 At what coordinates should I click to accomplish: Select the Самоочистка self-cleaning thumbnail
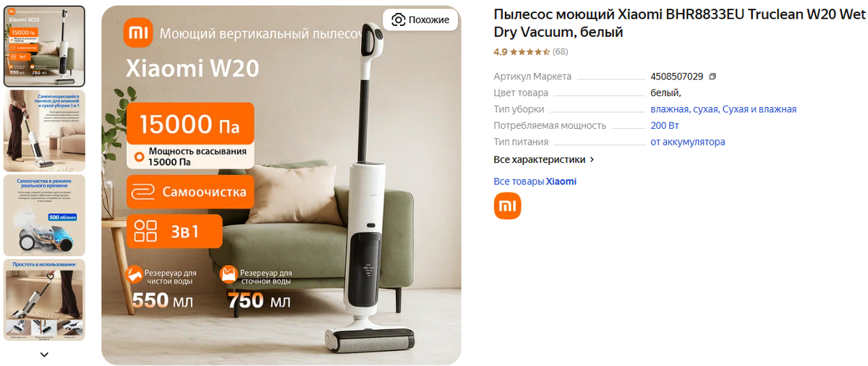click(45, 215)
